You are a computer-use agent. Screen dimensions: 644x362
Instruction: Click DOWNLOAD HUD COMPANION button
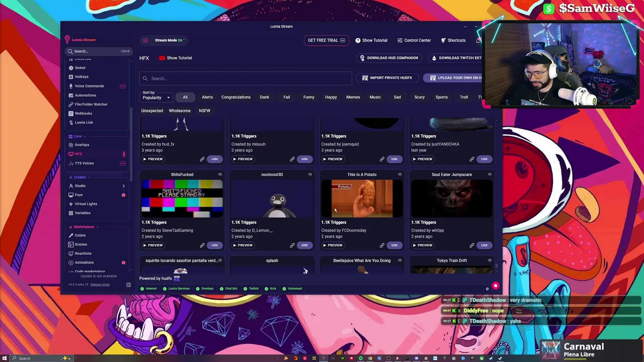[389, 58]
